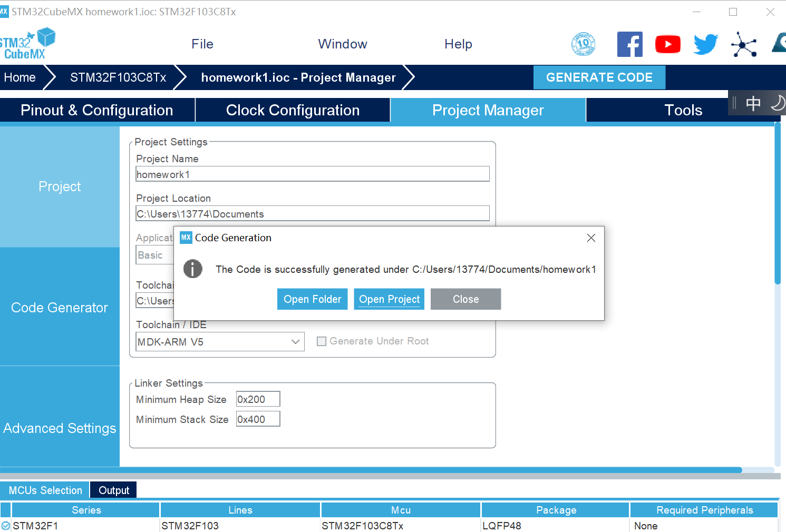Select STM32F103C8Tx cell in the MCU table

pyautogui.click(x=401, y=526)
